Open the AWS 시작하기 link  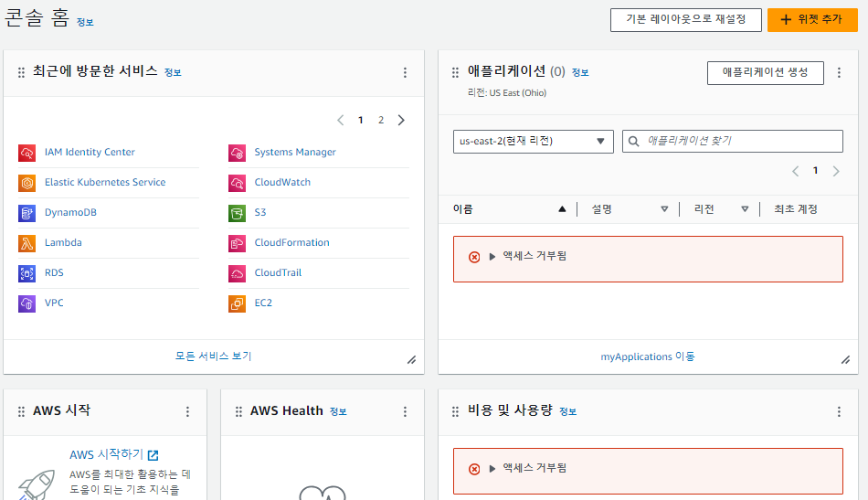tap(106, 454)
